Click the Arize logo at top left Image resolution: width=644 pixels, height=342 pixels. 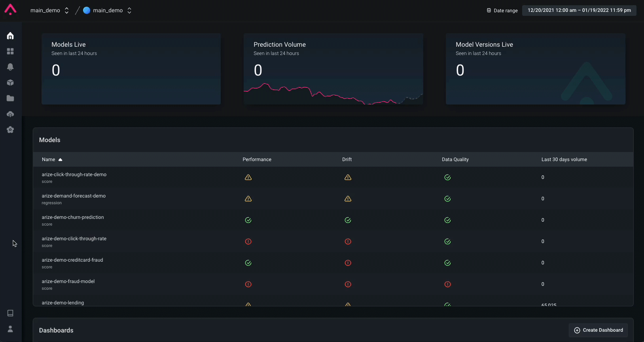point(10,9)
